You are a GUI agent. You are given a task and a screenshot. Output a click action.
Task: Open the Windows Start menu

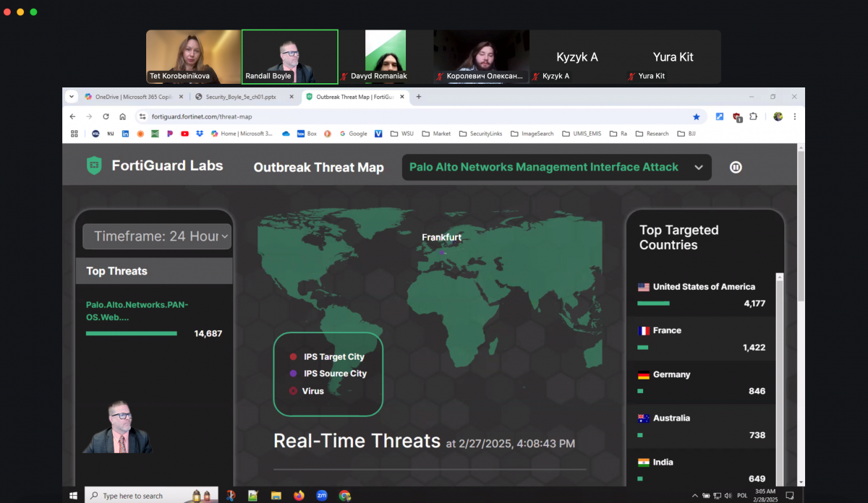[x=73, y=496]
